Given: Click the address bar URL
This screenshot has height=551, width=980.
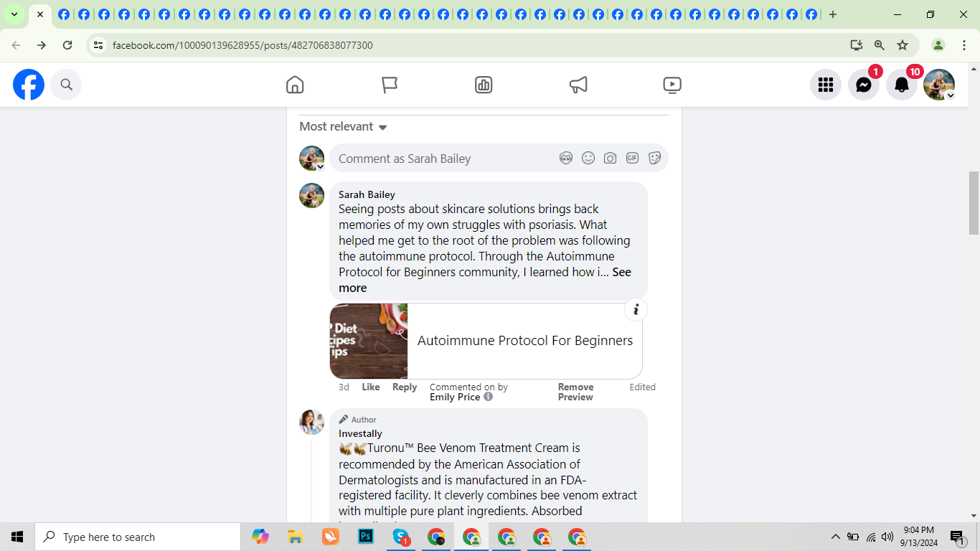Looking at the screenshot, I should pos(242,45).
